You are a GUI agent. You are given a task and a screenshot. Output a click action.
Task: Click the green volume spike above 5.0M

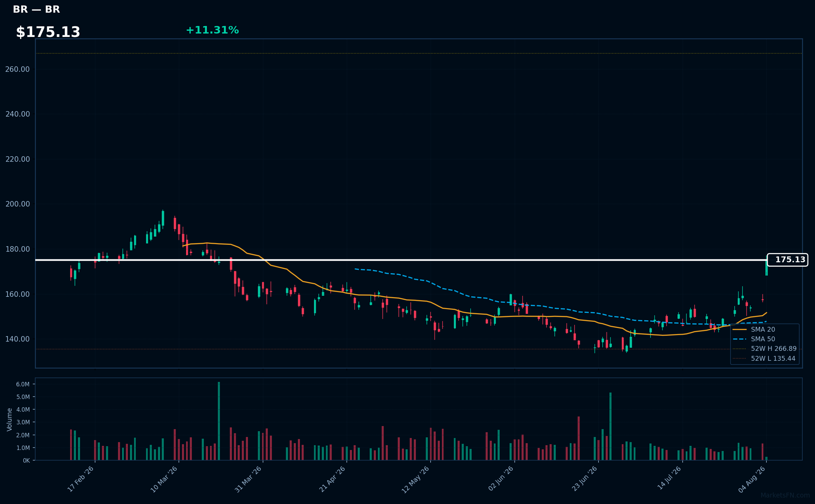pos(610,426)
